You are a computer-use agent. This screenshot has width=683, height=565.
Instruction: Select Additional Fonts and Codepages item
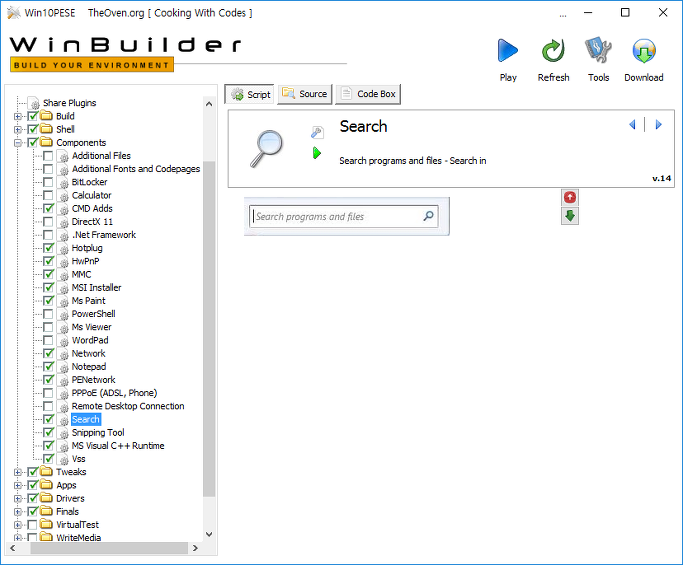[136, 169]
